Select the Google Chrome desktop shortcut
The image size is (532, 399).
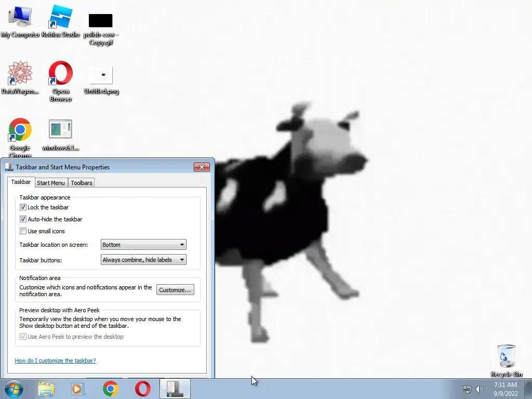(x=20, y=137)
